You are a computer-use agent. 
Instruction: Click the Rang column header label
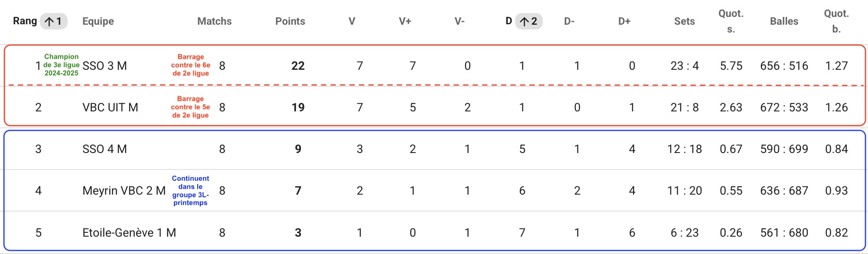tap(25, 21)
